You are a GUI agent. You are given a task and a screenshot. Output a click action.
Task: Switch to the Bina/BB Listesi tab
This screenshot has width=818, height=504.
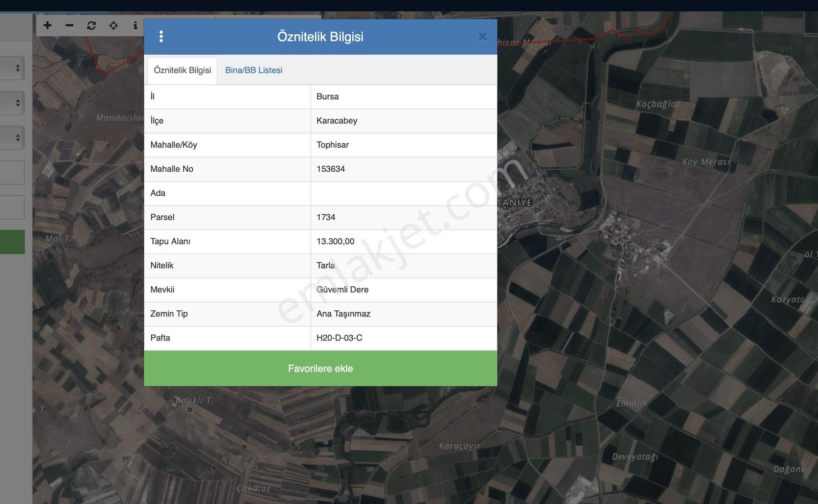pos(254,71)
